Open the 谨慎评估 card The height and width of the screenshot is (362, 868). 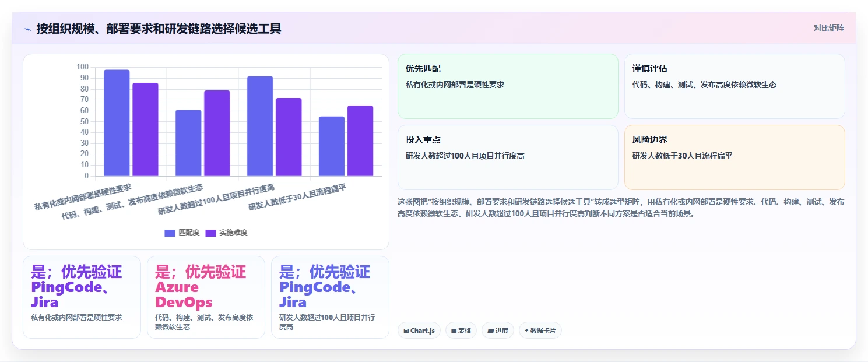(735, 86)
